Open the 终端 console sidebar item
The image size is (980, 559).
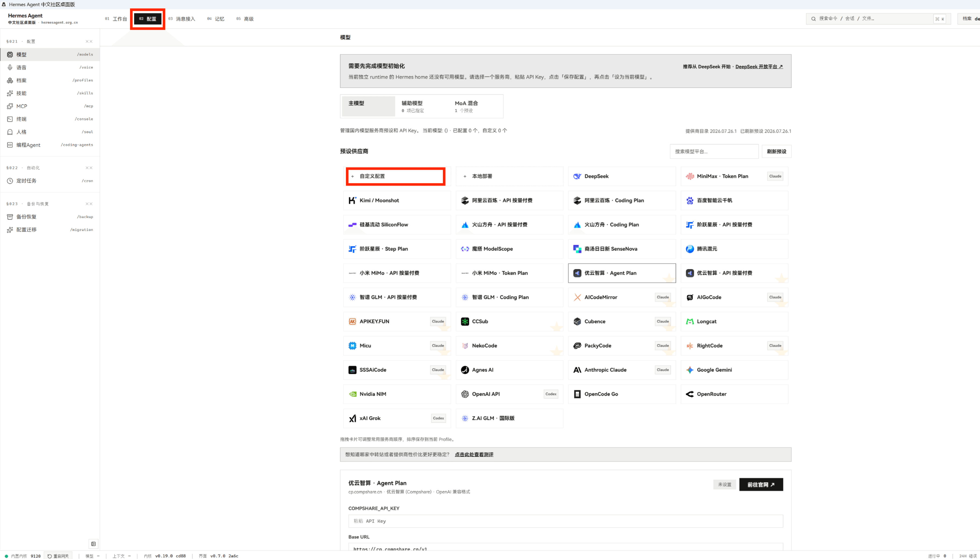50,119
